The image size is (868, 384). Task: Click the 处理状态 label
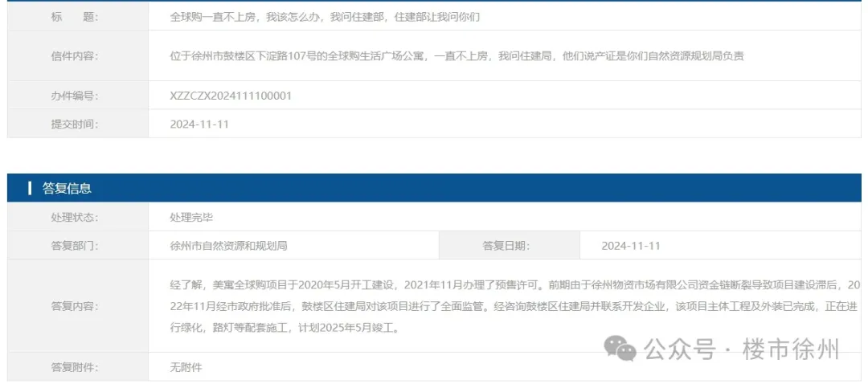tap(74, 218)
